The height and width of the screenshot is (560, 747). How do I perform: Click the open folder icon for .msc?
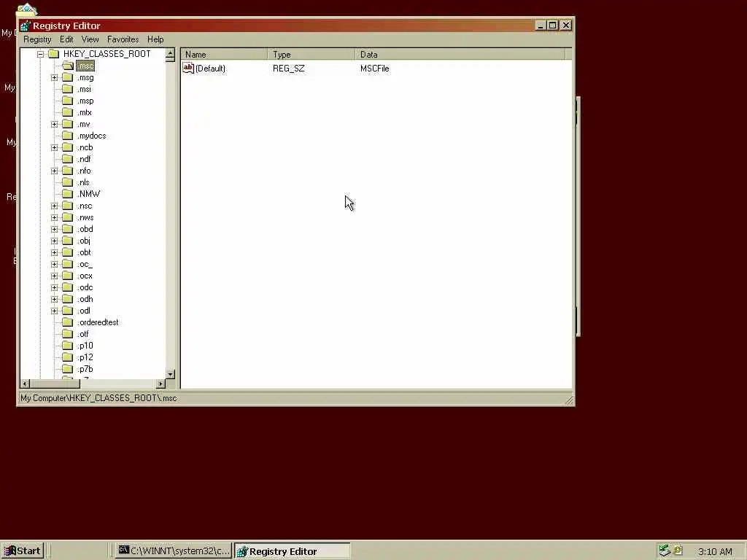click(68, 66)
